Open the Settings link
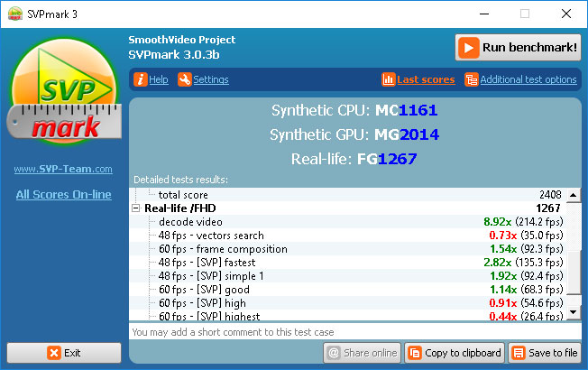 tap(211, 79)
